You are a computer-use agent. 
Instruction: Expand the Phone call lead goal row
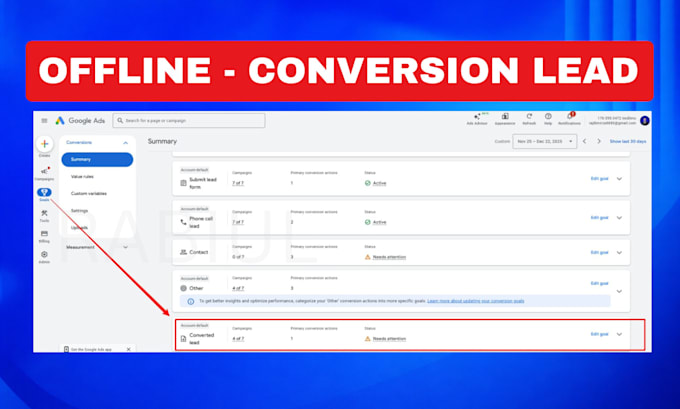(x=619, y=218)
